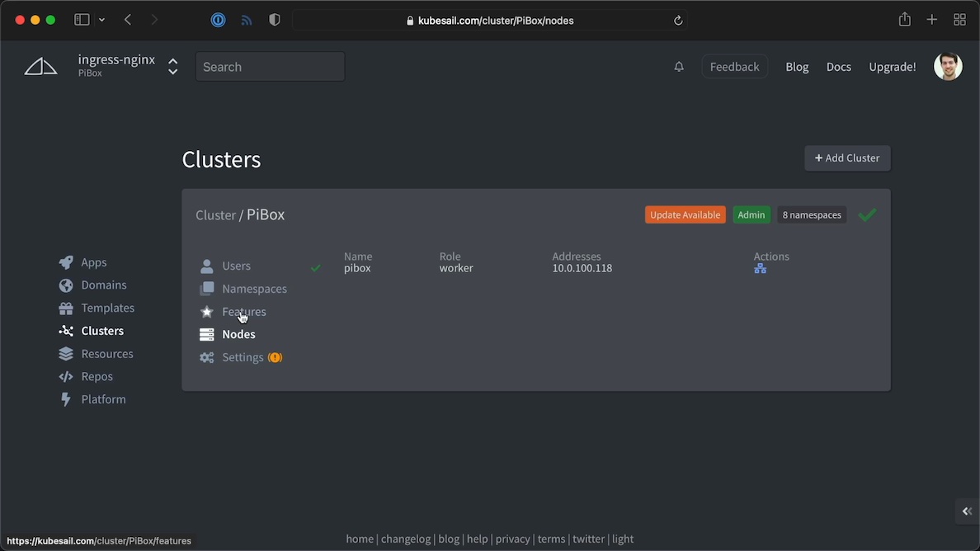
Task: Toggle the Safari sidebar button
Action: (x=81, y=20)
